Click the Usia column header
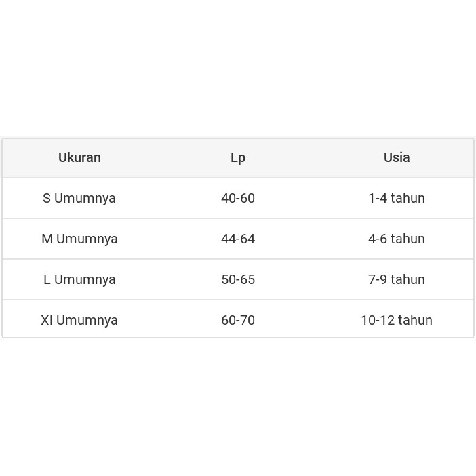The height and width of the screenshot is (476, 476). [397, 157]
